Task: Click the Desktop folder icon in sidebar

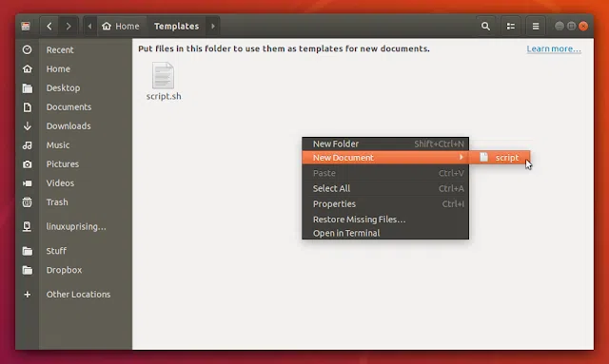Action: tap(28, 88)
